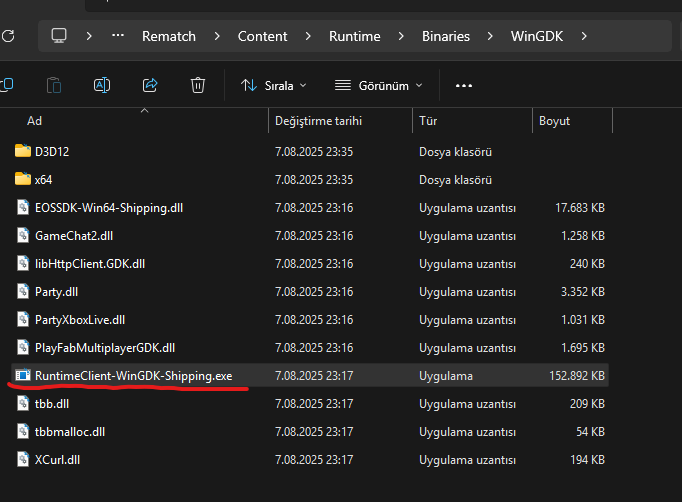682x502 pixels.
Task: Click the This PC monitor icon
Action: point(59,36)
